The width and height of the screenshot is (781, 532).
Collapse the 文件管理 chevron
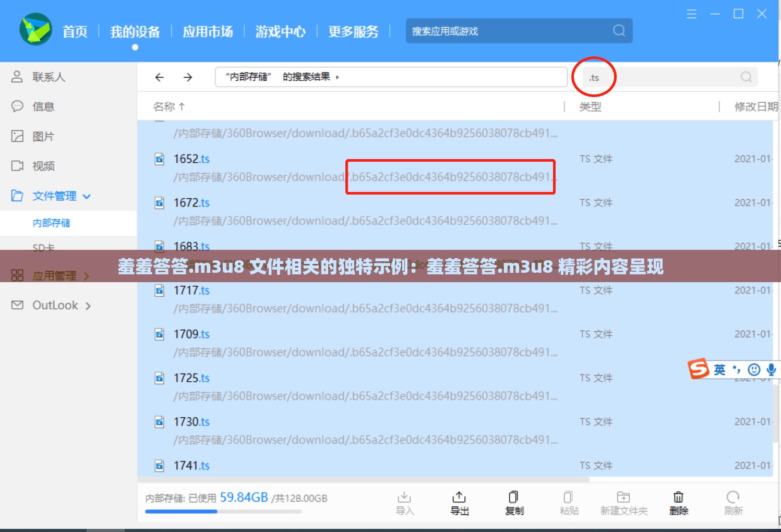click(87, 197)
